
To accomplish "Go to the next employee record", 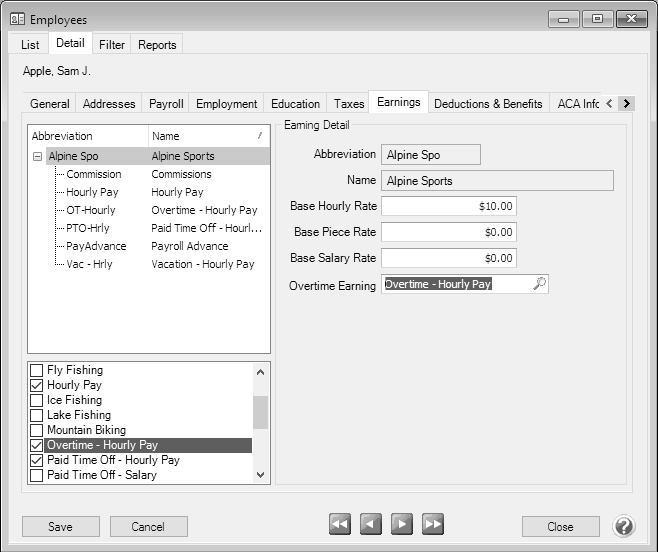I will pyautogui.click(x=401, y=525).
